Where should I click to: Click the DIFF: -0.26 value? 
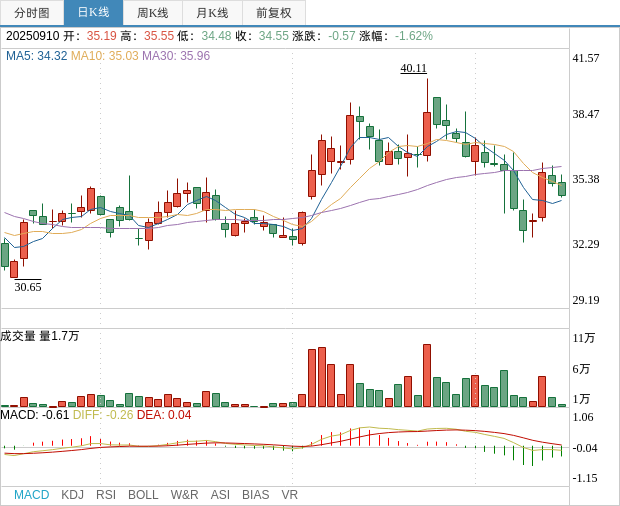(x=103, y=415)
